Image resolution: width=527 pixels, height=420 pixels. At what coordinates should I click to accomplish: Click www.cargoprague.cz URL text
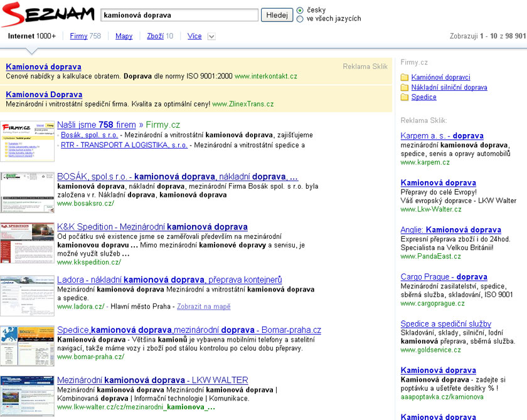pyautogui.click(x=432, y=303)
